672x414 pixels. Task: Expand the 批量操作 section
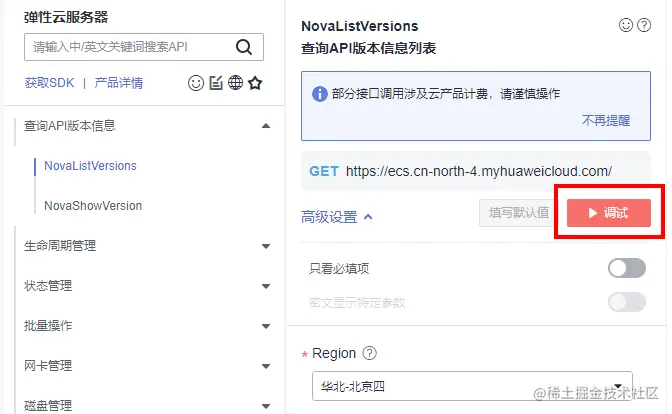tap(266, 326)
